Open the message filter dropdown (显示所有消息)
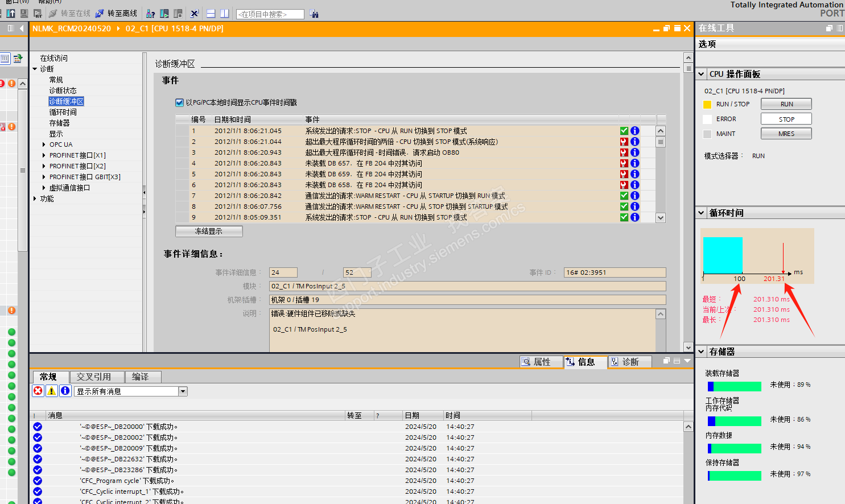The height and width of the screenshot is (504, 845). click(183, 391)
